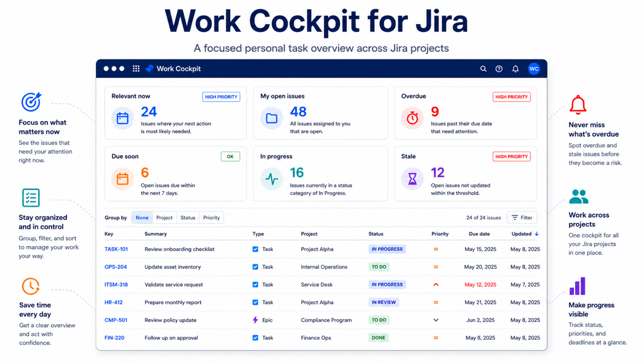This screenshot has width=644, height=362.
Task: Click the target icon above Focus on what matters
Action: click(31, 102)
